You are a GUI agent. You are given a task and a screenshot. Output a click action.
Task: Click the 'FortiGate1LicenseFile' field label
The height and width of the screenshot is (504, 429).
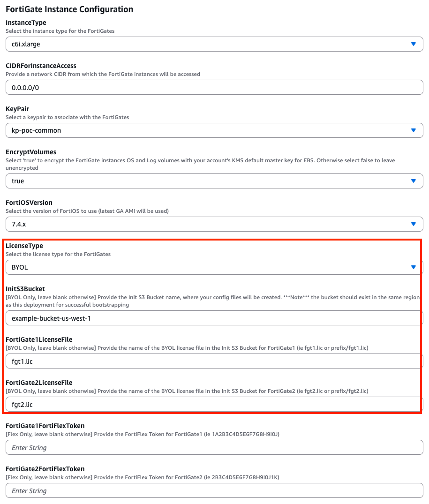[x=39, y=339]
